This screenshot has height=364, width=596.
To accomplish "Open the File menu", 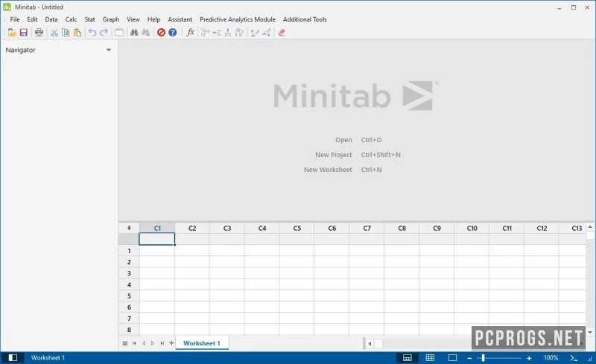I will [x=15, y=19].
